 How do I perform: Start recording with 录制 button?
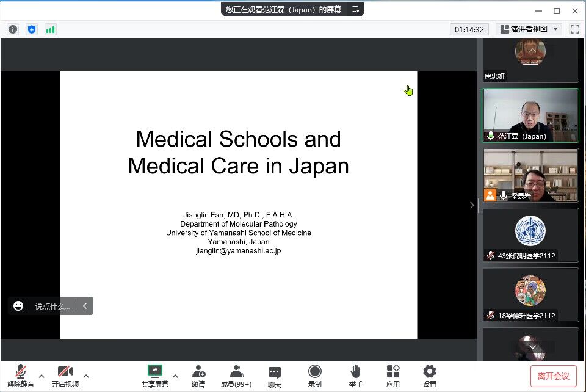click(x=315, y=376)
